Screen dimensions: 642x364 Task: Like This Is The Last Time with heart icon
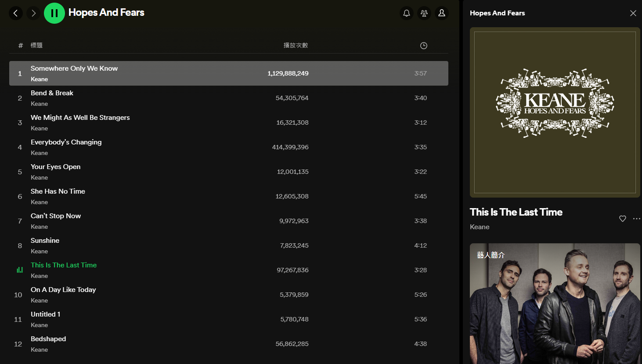(x=623, y=219)
